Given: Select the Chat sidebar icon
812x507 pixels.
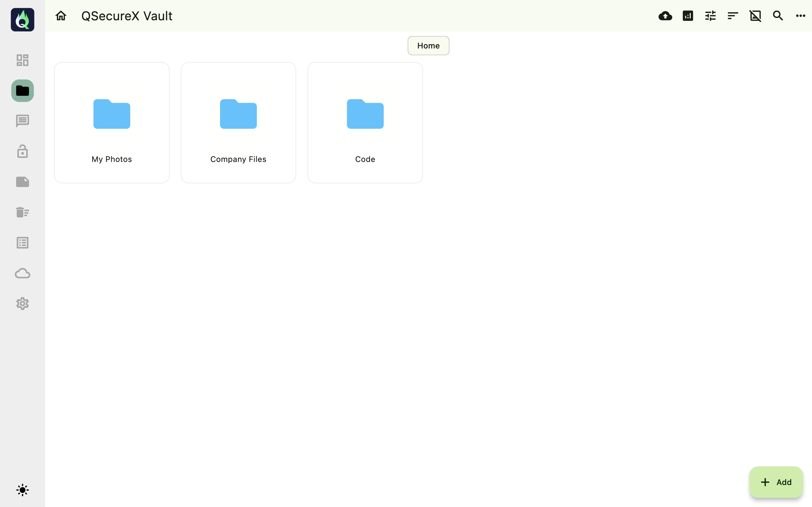Looking at the screenshot, I should coord(22,121).
